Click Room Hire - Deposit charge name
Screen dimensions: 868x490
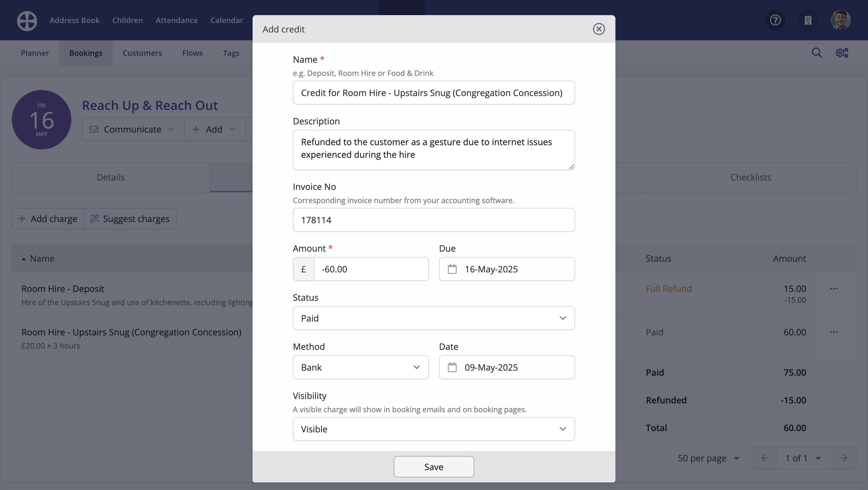63,288
